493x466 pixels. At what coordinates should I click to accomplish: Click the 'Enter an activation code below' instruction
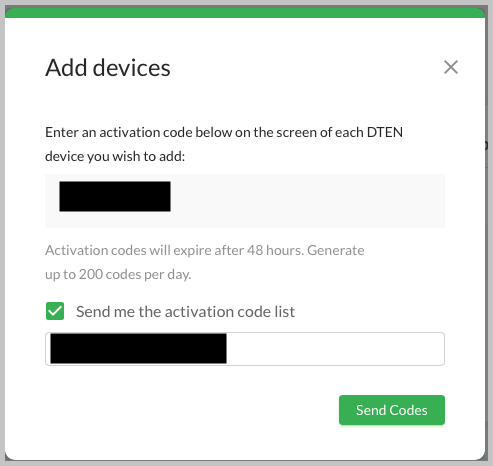[224, 132]
